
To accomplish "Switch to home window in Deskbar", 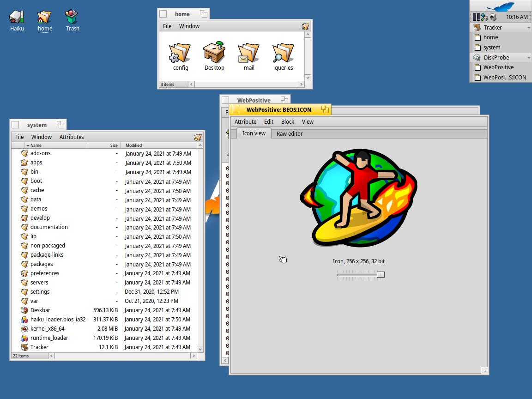I will pos(501,37).
